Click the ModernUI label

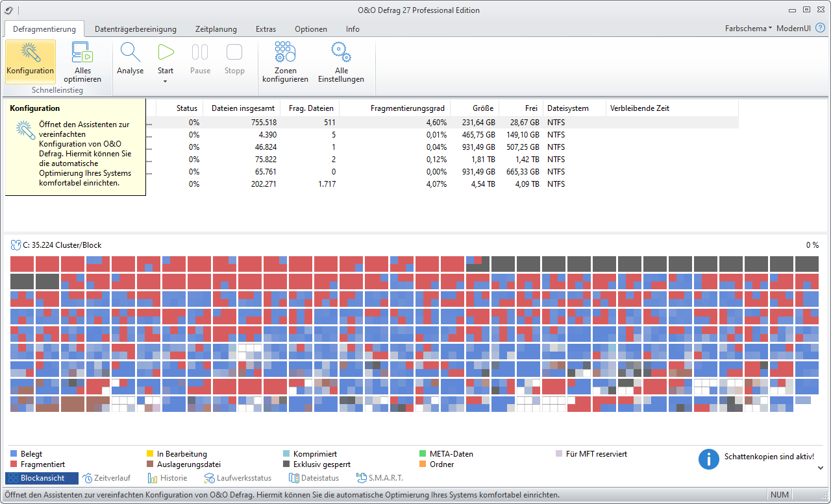[793, 29]
